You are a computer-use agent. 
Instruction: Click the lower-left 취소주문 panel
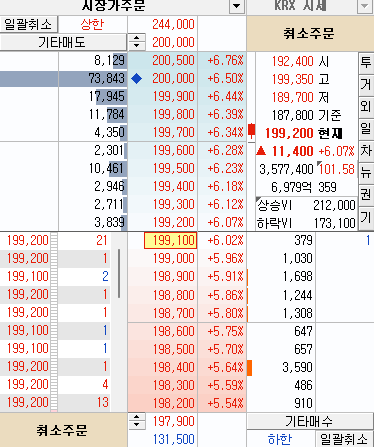tap(63, 430)
